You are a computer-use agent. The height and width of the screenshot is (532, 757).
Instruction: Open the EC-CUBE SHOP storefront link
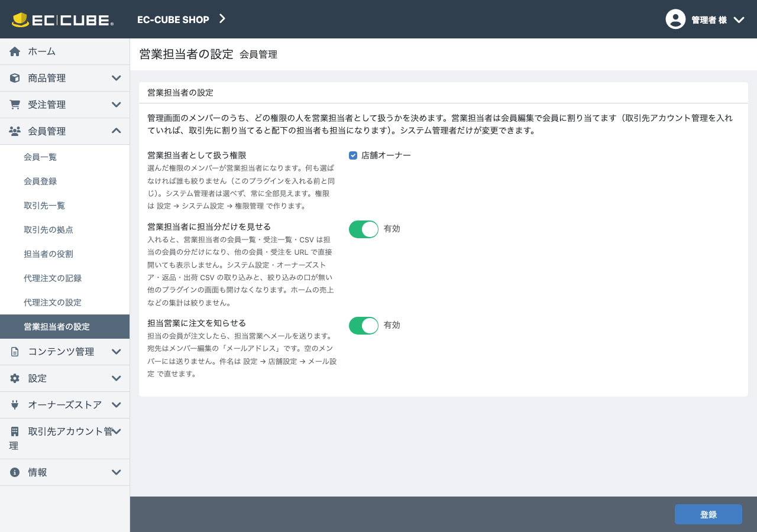tap(173, 20)
